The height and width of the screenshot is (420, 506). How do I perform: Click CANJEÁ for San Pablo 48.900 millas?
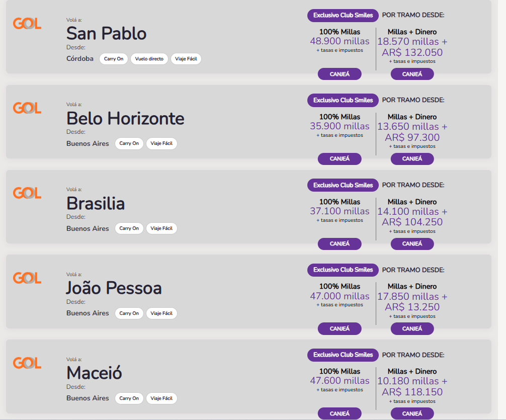[x=340, y=74]
